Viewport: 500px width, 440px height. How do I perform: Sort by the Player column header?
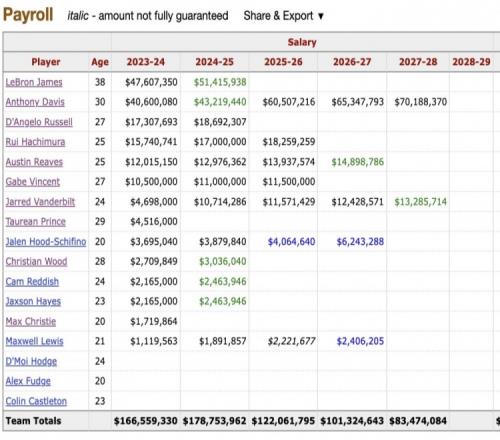pyautogui.click(x=46, y=62)
